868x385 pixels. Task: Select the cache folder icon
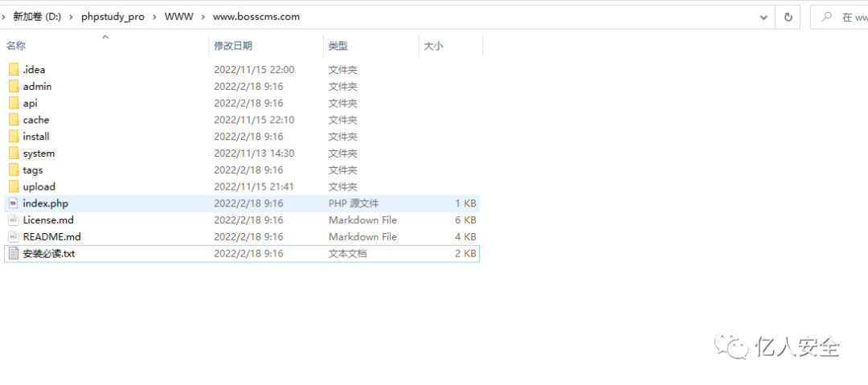(14, 120)
